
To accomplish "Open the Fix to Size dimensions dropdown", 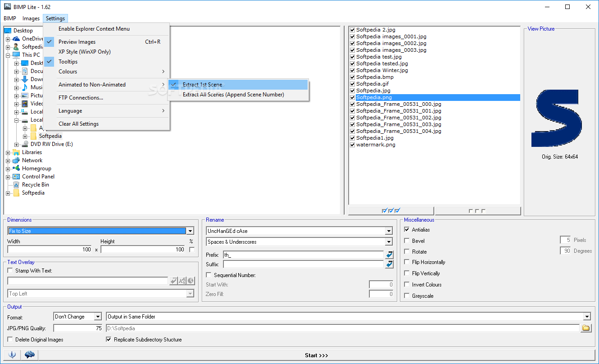I will click(x=190, y=231).
